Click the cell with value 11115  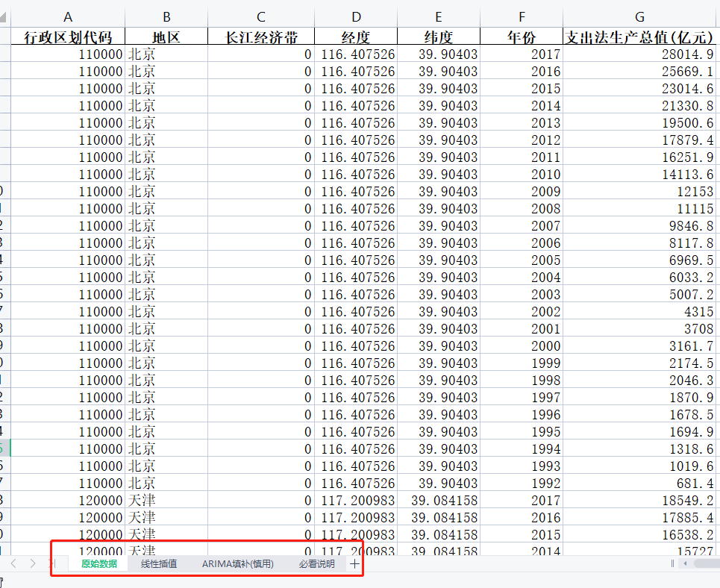coord(639,208)
